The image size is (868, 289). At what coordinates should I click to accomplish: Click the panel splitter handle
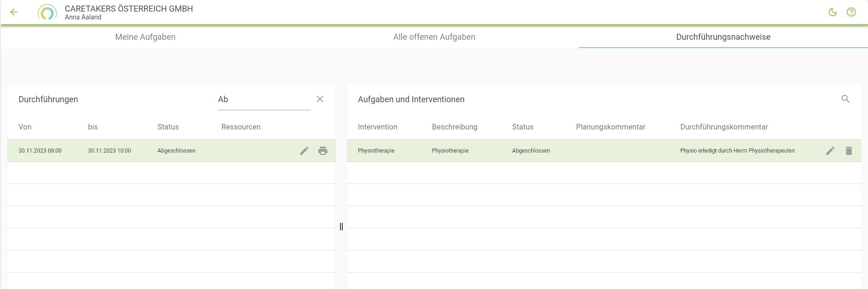[341, 227]
